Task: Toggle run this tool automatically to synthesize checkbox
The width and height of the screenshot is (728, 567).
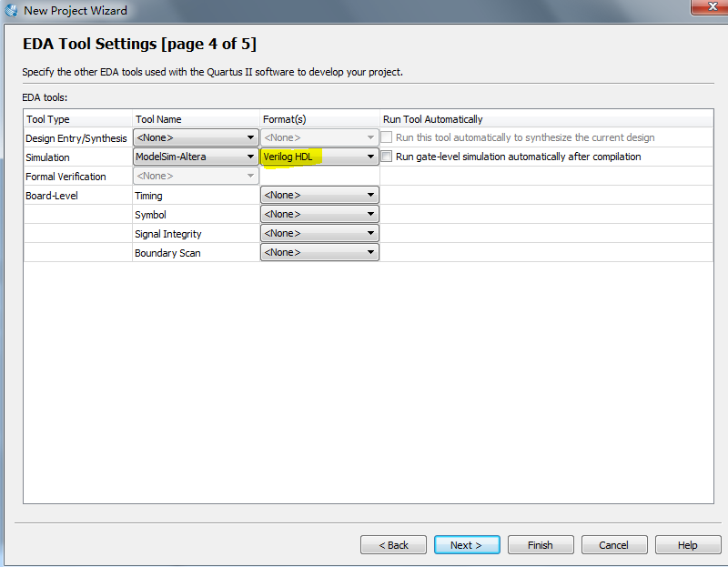Action: (386, 137)
